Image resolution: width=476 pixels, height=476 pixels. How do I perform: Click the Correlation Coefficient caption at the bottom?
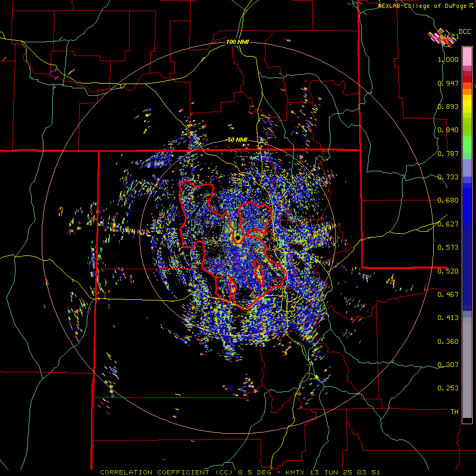coord(240,472)
